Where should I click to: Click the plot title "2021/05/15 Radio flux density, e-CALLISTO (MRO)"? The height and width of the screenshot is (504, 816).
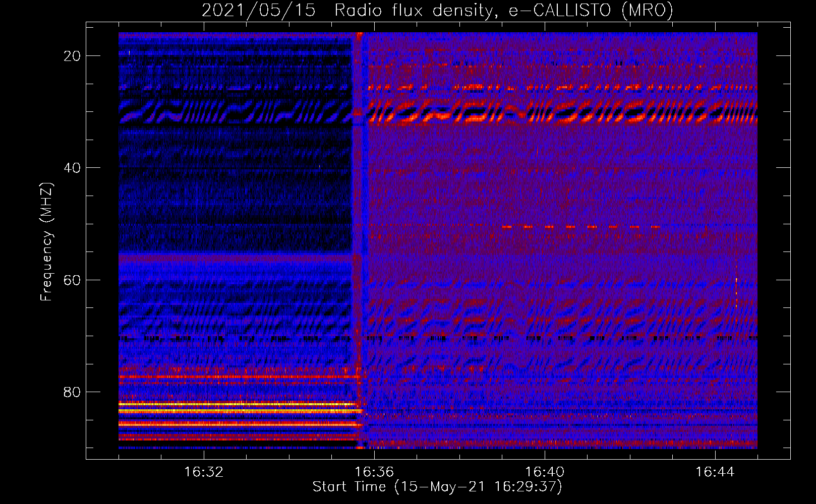coord(437,10)
